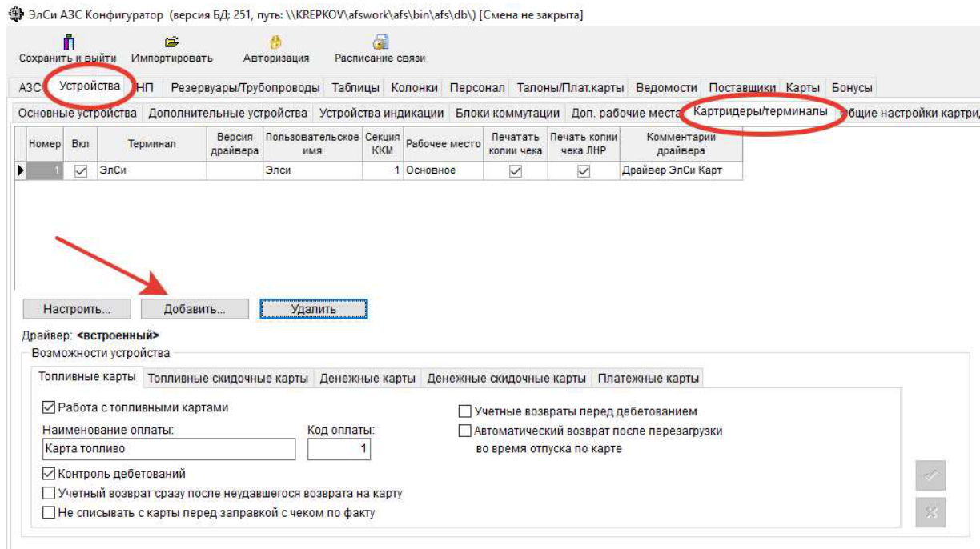This screenshot has height=549, width=980.
Task: Select the Доп. рабочие места subtab
Action: click(x=625, y=114)
